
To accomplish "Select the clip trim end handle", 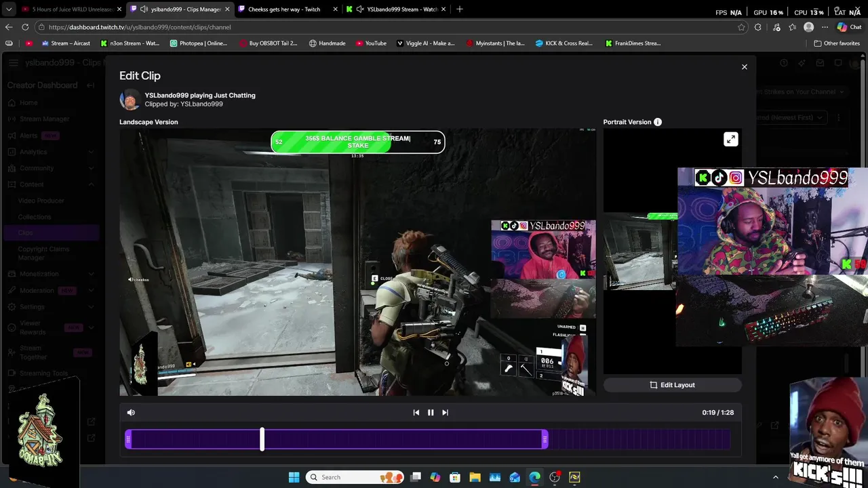I will (545, 440).
